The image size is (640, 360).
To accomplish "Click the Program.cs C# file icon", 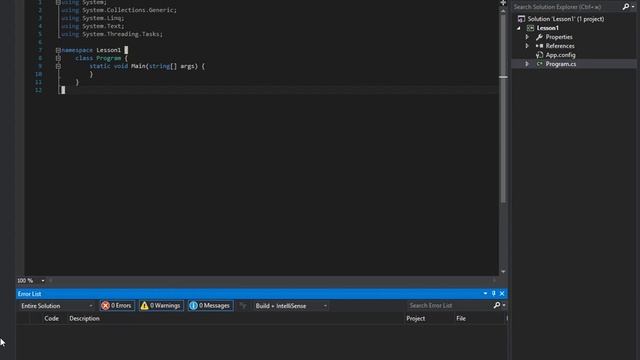I will (539, 64).
